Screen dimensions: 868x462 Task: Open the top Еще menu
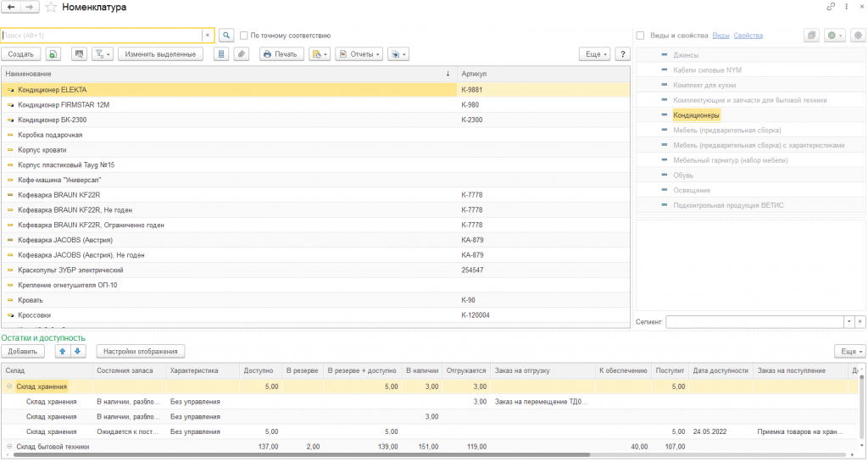[x=594, y=54]
